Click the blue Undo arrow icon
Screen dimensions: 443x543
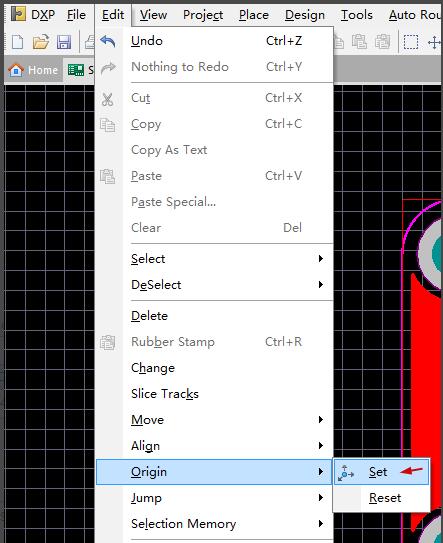click(108, 41)
